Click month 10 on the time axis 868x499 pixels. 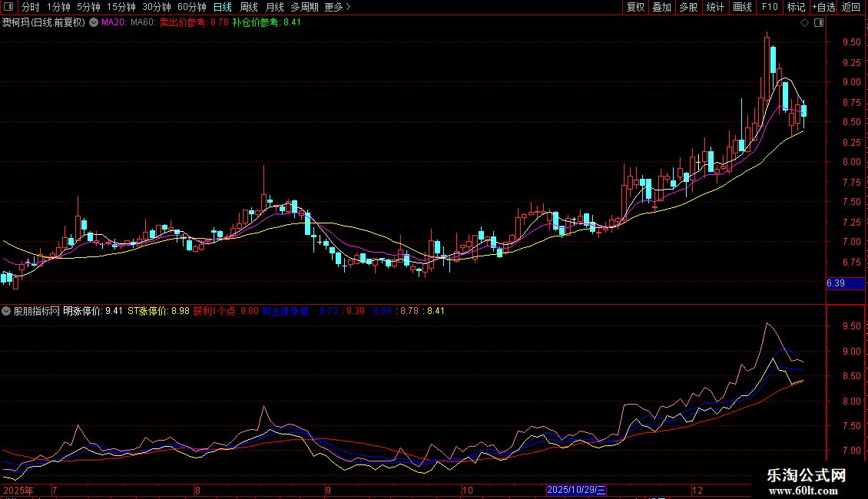coord(468,490)
